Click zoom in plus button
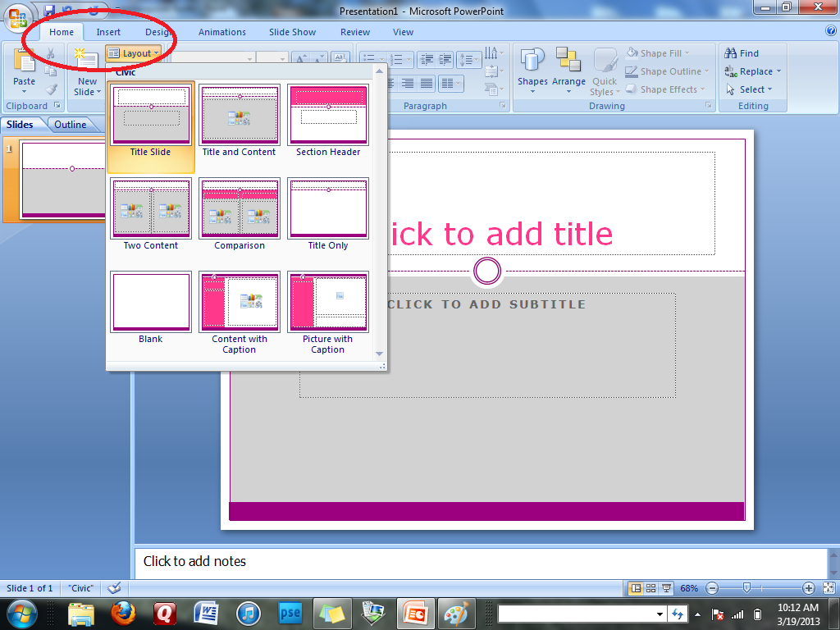 click(809, 588)
